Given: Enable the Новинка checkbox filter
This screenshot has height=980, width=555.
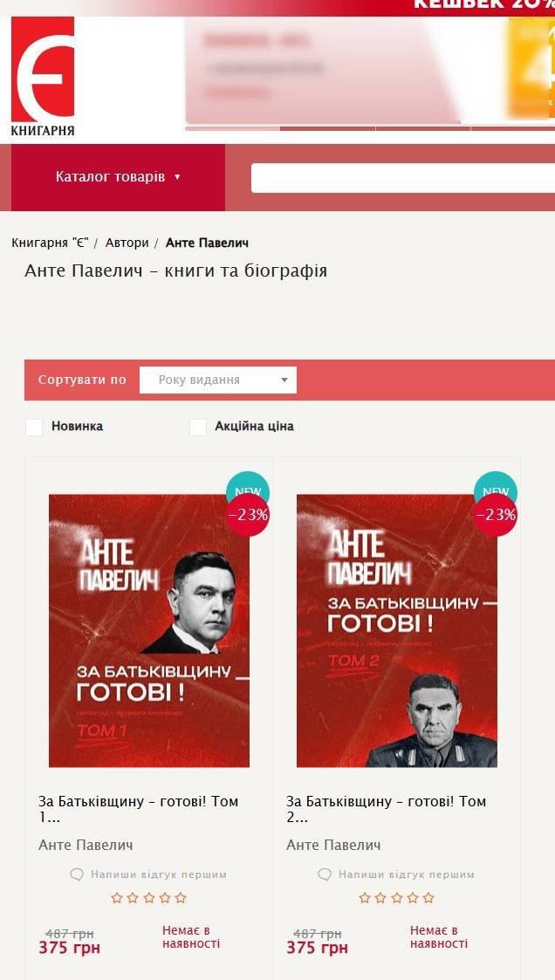Looking at the screenshot, I should (34, 427).
